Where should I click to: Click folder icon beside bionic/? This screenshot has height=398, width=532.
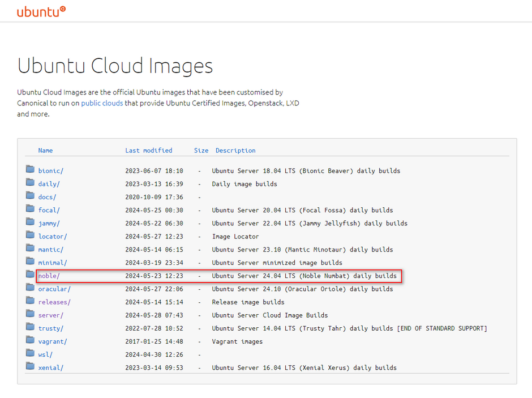click(30, 170)
